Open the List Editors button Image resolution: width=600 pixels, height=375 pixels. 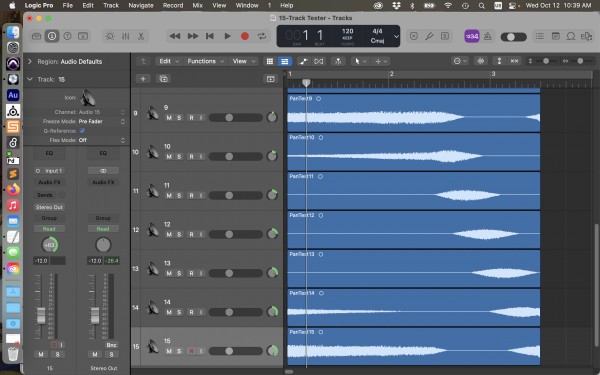540,36
